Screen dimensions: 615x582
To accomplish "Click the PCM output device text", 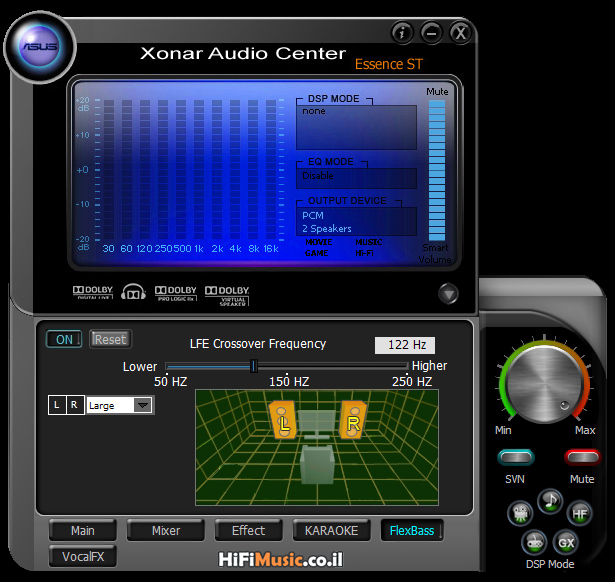I will click(313, 216).
